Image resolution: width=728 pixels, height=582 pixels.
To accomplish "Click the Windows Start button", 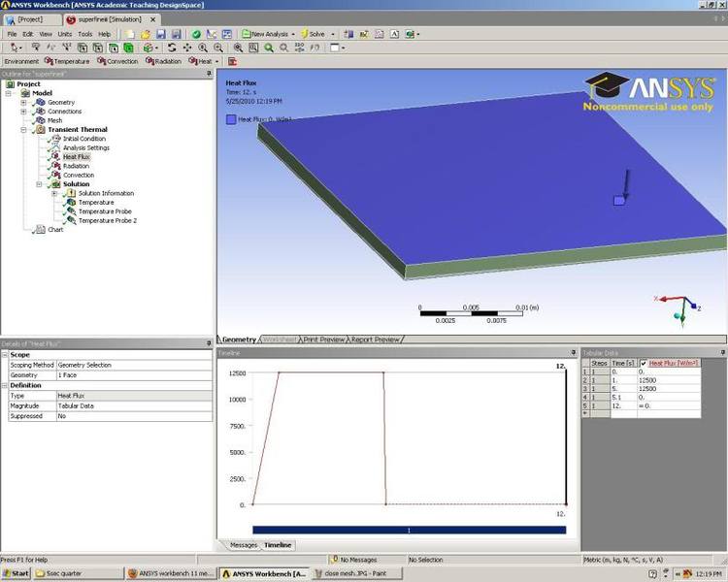I will click(16, 573).
